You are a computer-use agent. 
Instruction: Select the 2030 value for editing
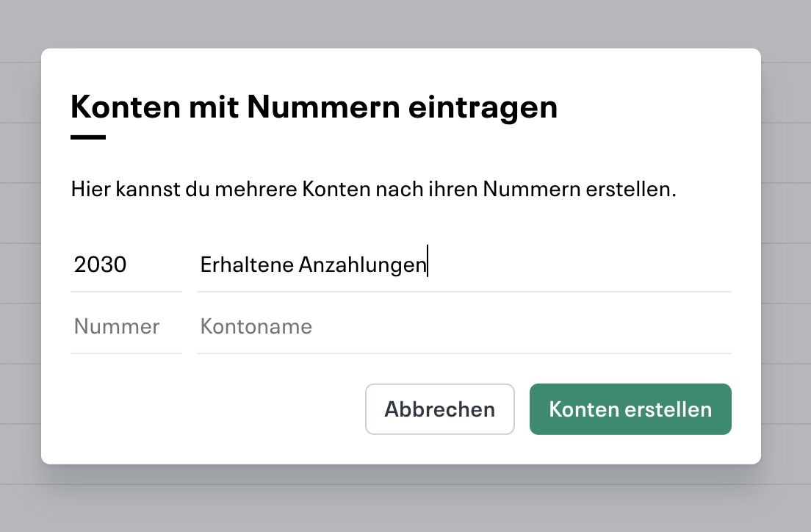tap(99, 265)
